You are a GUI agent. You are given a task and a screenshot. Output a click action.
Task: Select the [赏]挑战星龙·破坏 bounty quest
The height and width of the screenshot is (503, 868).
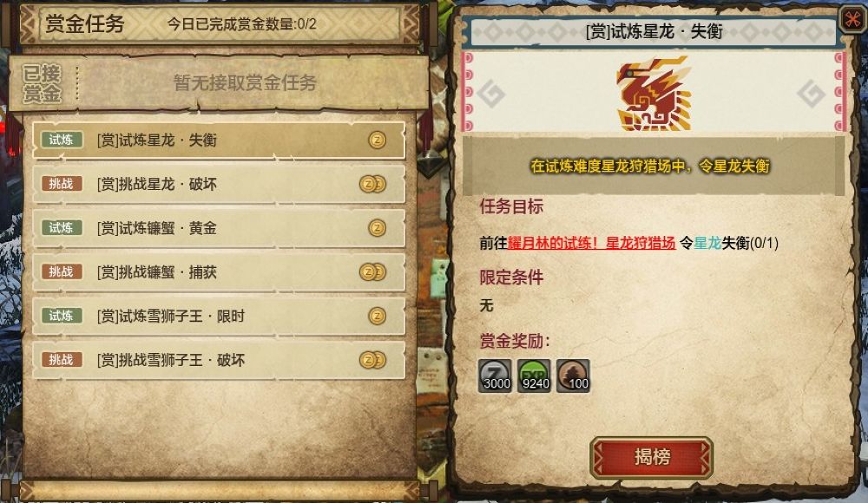pos(219,184)
